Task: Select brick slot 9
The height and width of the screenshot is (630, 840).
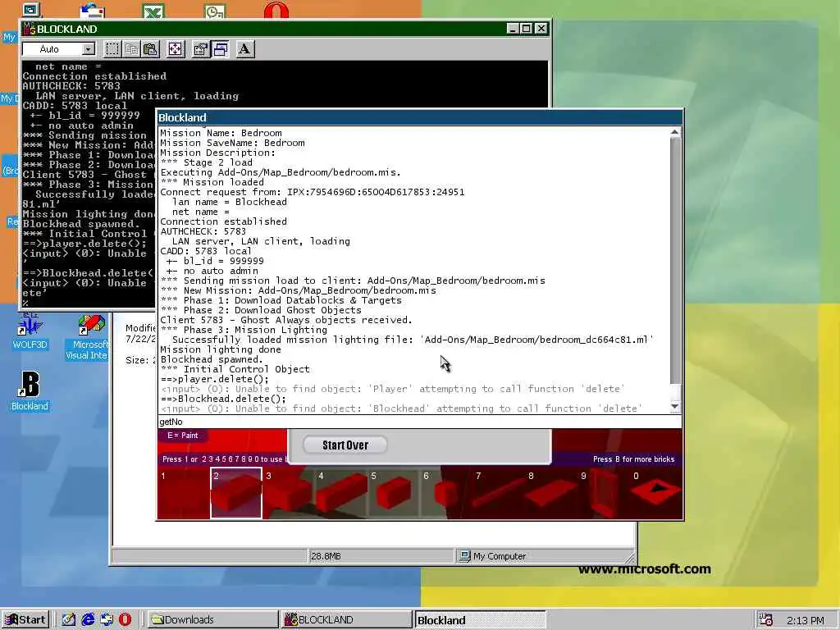Action: point(604,493)
